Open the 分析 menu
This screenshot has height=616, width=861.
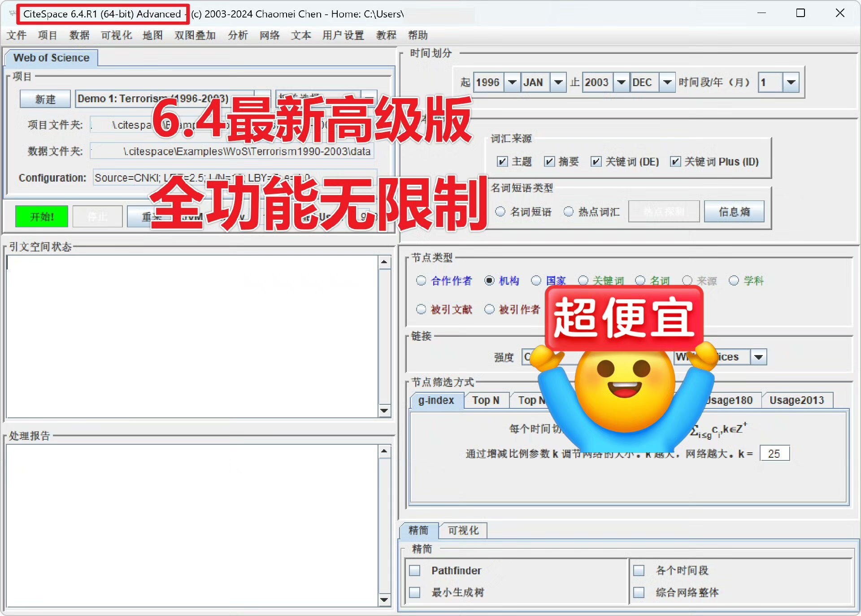coord(238,35)
